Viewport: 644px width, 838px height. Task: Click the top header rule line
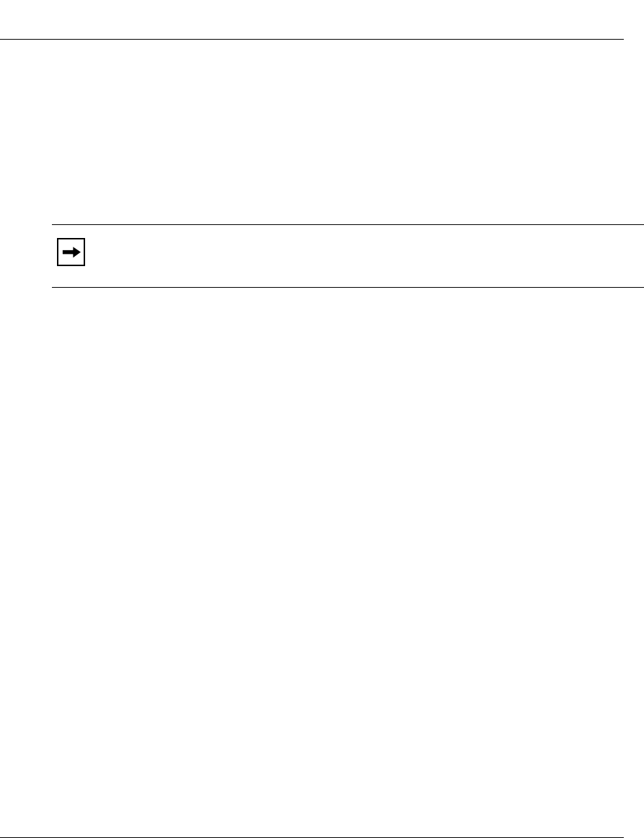tap(312, 39)
